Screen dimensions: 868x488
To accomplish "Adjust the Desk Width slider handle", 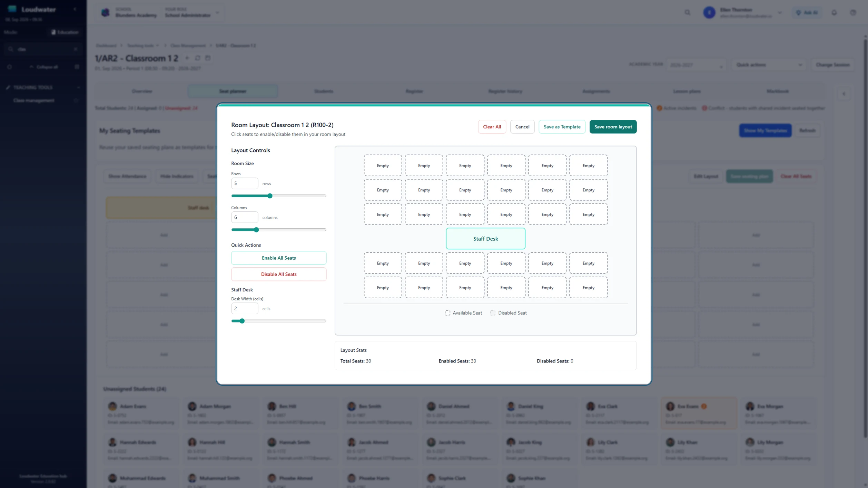I will [242, 321].
